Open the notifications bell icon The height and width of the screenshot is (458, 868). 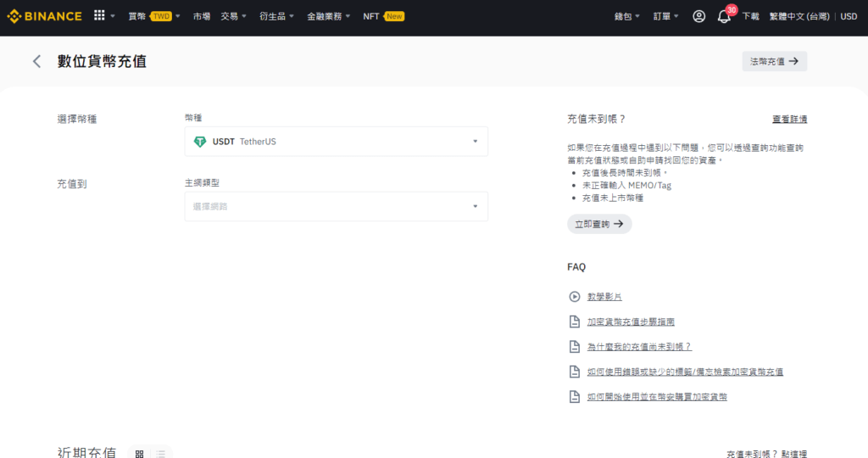click(723, 17)
